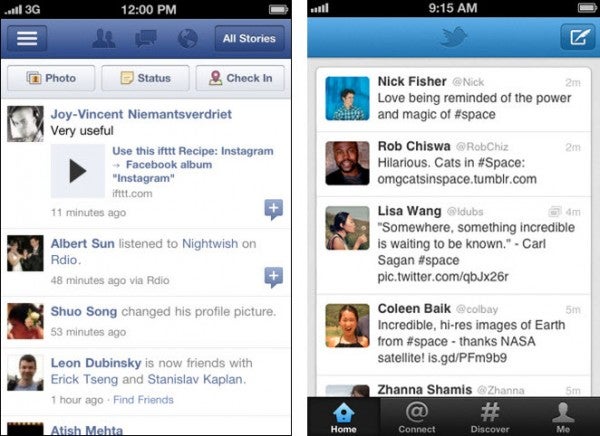Tap the Twitter bird logo
The width and height of the screenshot is (600, 436).
click(x=454, y=37)
